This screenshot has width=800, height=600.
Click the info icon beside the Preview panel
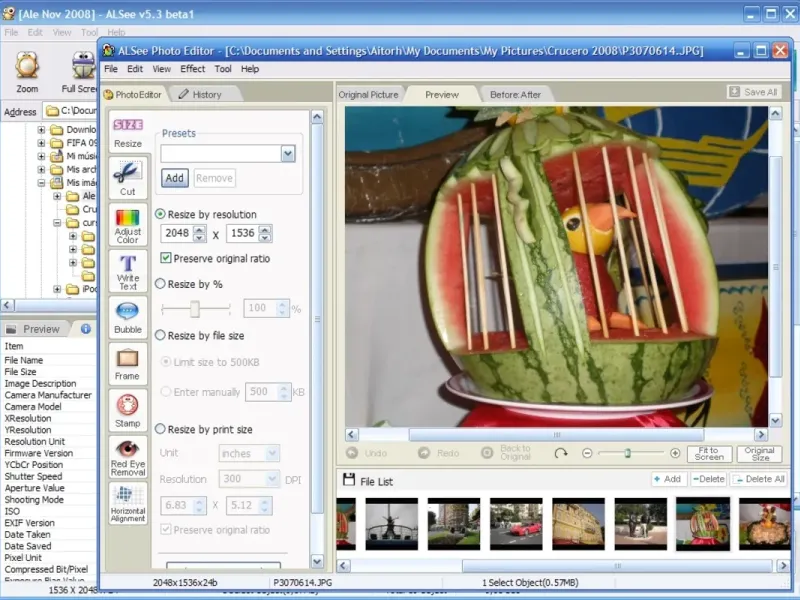(x=86, y=329)
